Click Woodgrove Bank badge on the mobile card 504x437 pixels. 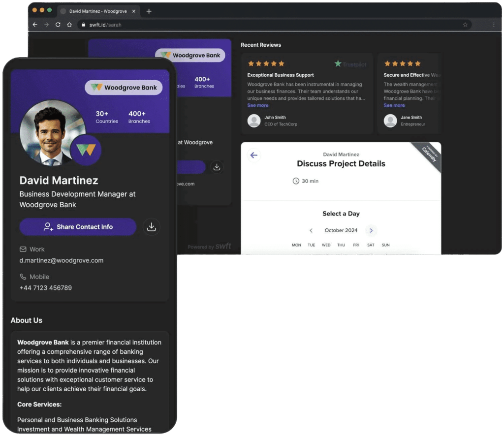coord(124,88)
